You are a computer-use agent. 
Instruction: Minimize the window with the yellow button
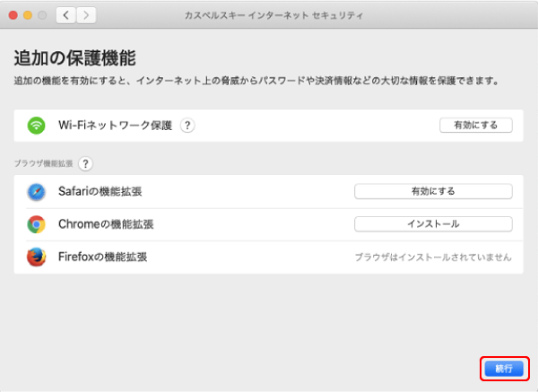pos(28,15)
